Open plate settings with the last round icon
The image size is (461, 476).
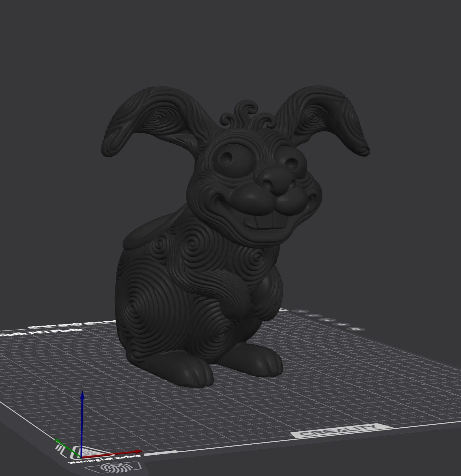pos(357,329)
